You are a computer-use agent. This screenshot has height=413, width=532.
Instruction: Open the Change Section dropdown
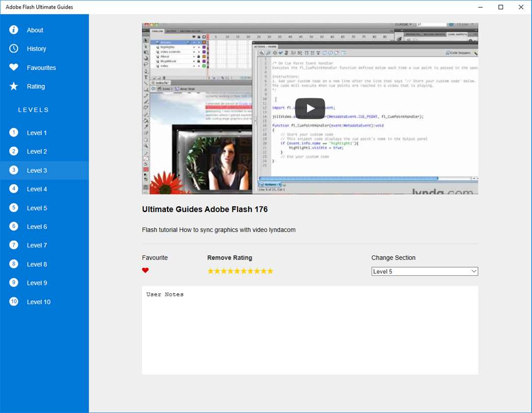(x=424, y=271)
